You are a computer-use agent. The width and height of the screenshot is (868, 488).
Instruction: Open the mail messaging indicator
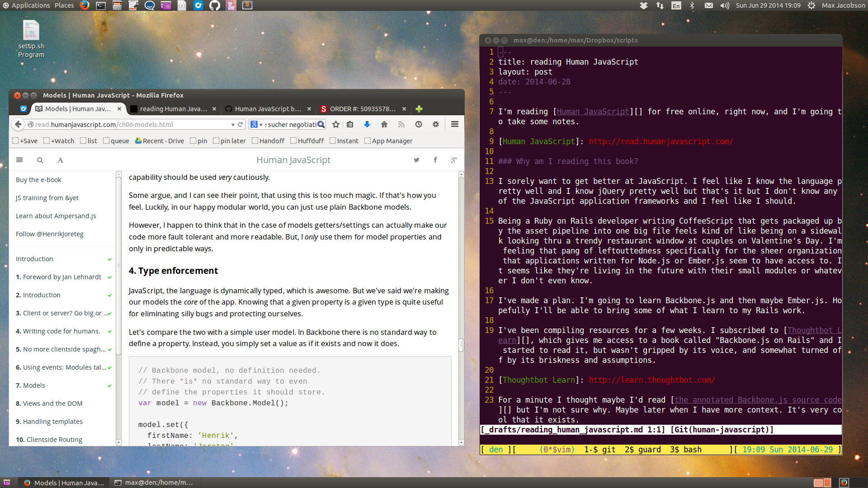[709, 5]
